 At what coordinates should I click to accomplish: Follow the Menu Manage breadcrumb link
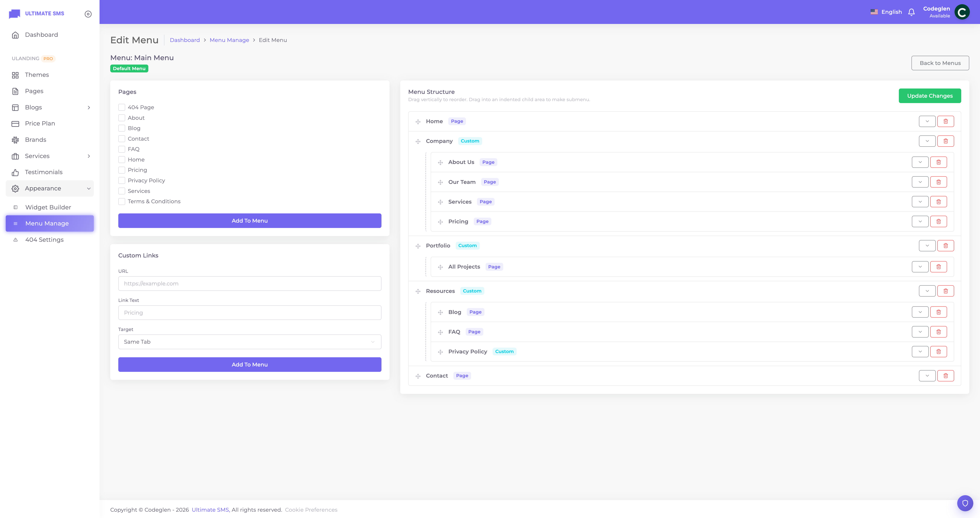click(229, 40)
